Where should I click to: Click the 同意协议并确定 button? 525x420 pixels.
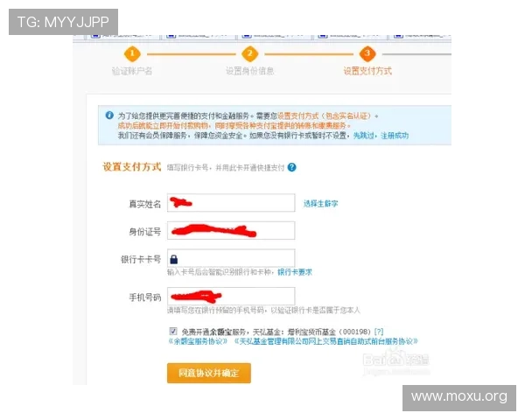[209, 373]
